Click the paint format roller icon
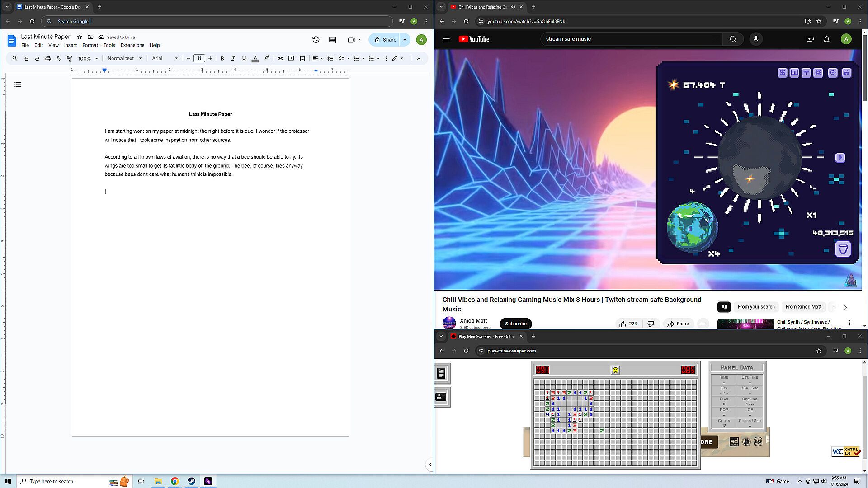868x488 pixels. pyautogui.click(x=70, y=58)
